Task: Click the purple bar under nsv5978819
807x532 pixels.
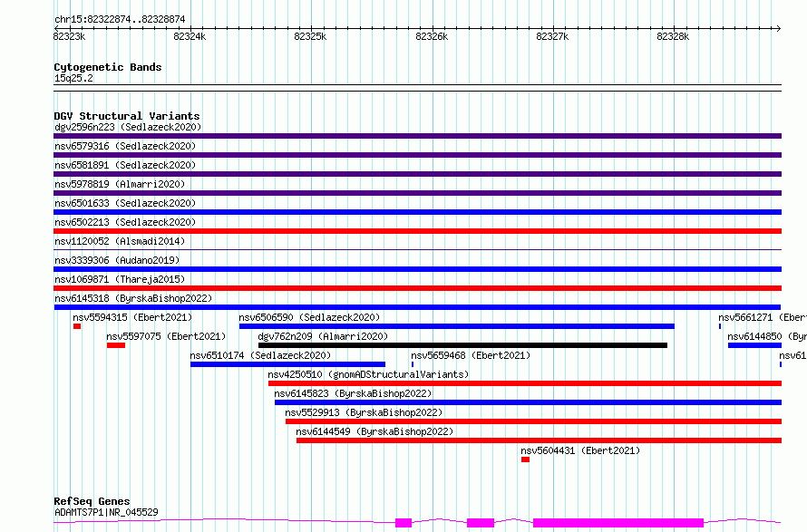Action: 417,193
